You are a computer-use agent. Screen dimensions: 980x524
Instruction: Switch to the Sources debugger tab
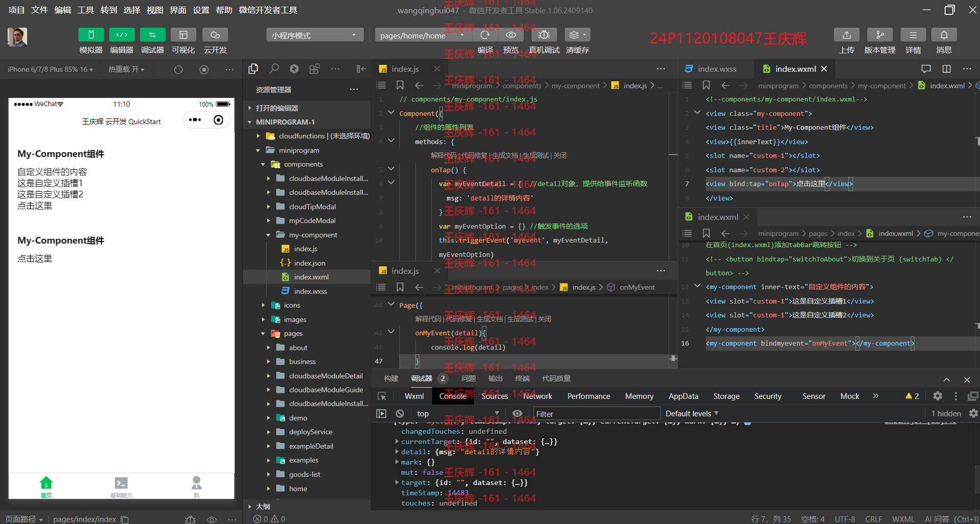[x=494, y=396]
